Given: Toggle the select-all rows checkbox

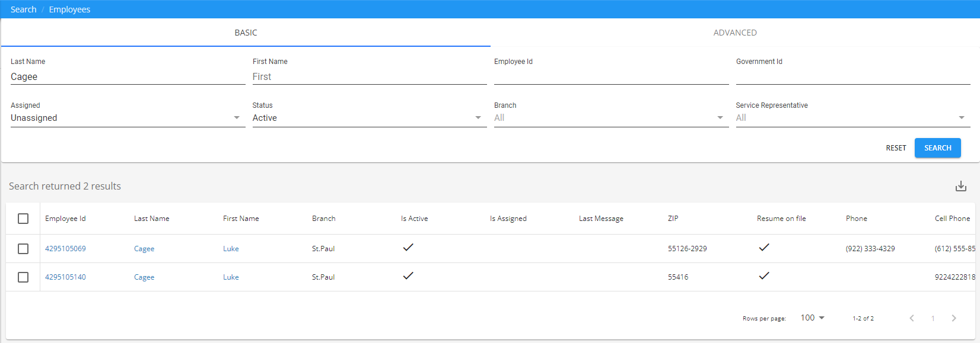Looking at the screenshot, I should (x=23, y=219).
